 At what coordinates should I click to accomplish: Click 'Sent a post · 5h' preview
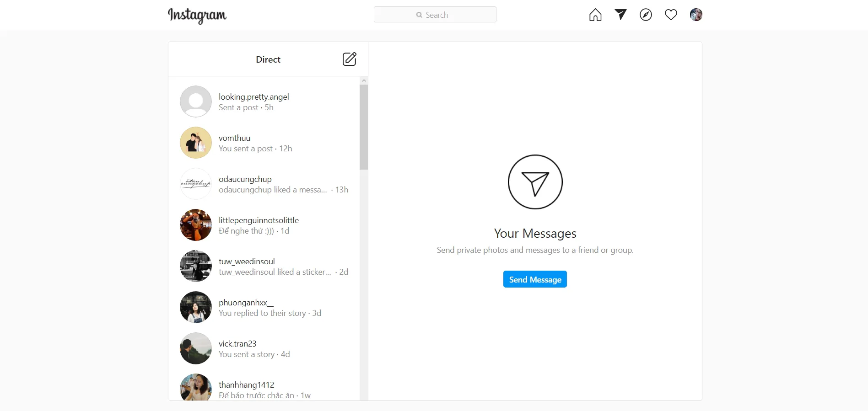coord(246,107)
